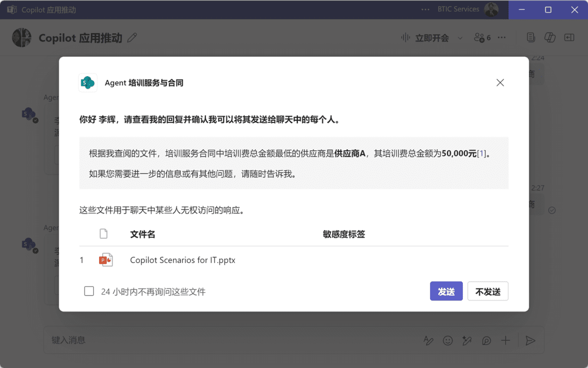Click the 你好 李辉 confirmation heading

pyautogui.click(x=210, y=120)
